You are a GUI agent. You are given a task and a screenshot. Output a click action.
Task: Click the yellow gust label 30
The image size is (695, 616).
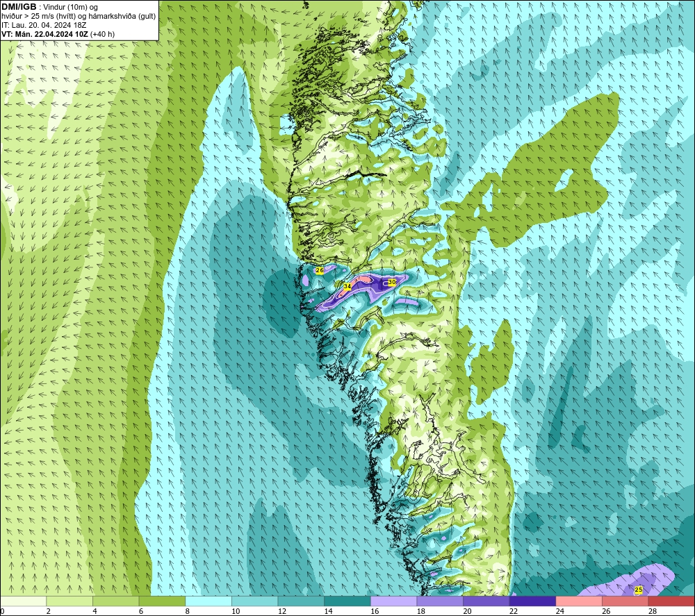(x=392, y=282)
